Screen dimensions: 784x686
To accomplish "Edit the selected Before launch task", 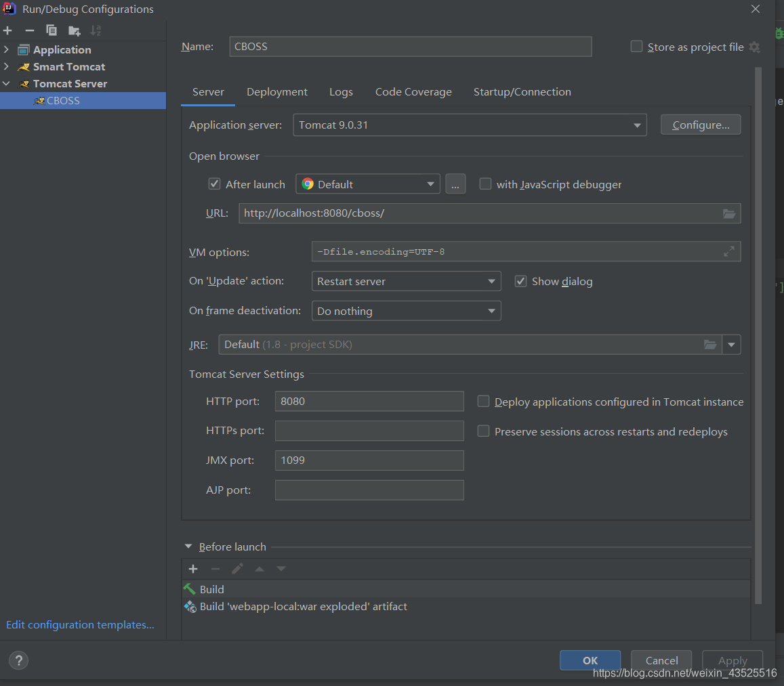I will tap(237, 569).
